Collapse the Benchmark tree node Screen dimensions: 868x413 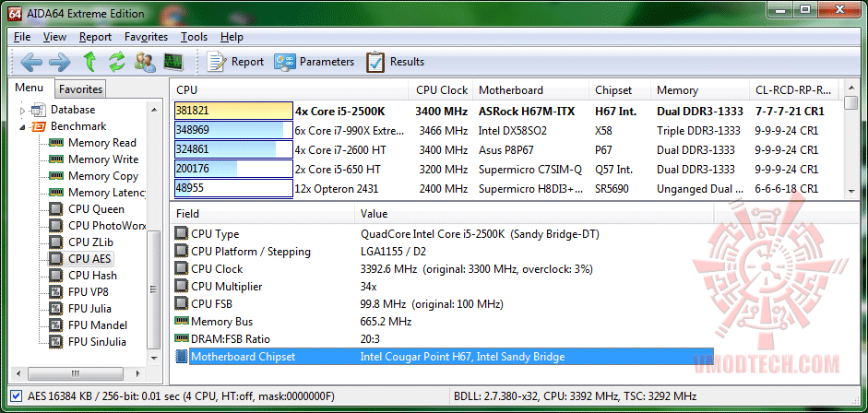tap(23, 126)
